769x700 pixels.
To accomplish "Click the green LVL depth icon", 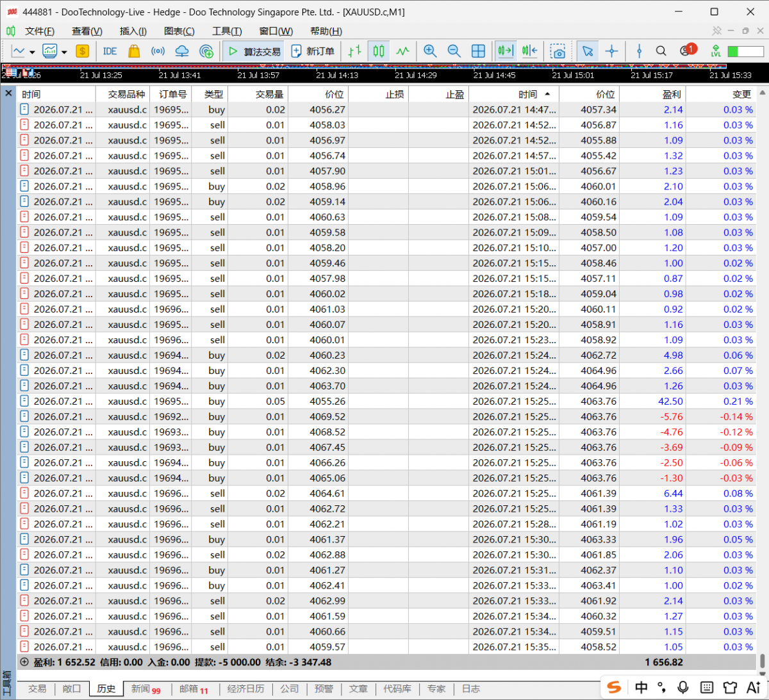I will (x=716, y=51).
